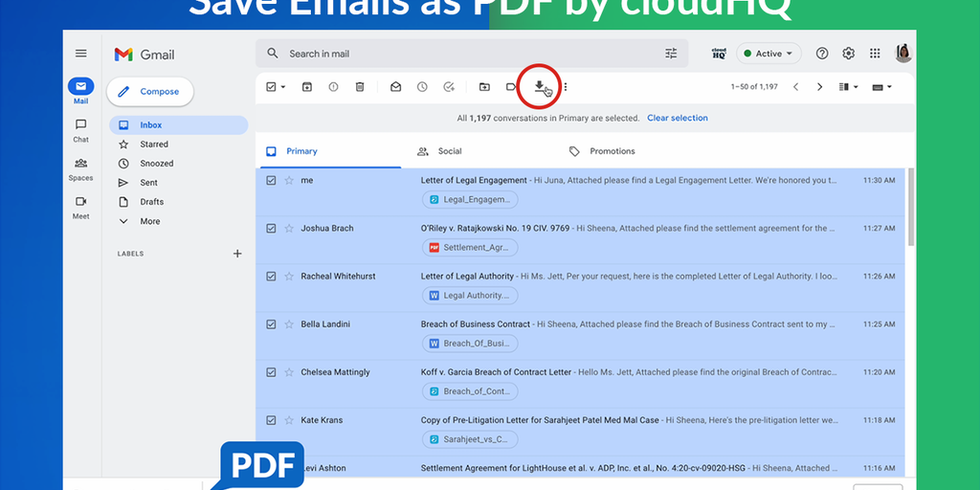Click the Snooze clock toolbar icon
The width and height of the screenshot is (980, 490).
422,87
